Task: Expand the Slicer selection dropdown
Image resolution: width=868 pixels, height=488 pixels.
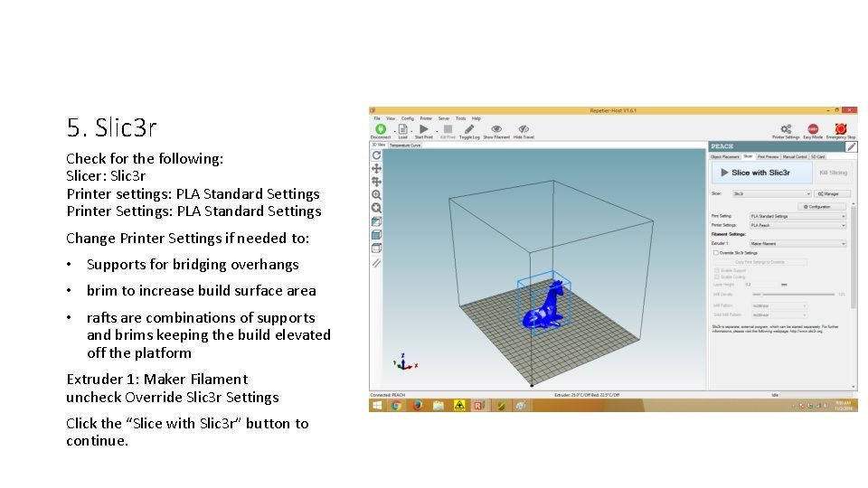Action: 771,193
